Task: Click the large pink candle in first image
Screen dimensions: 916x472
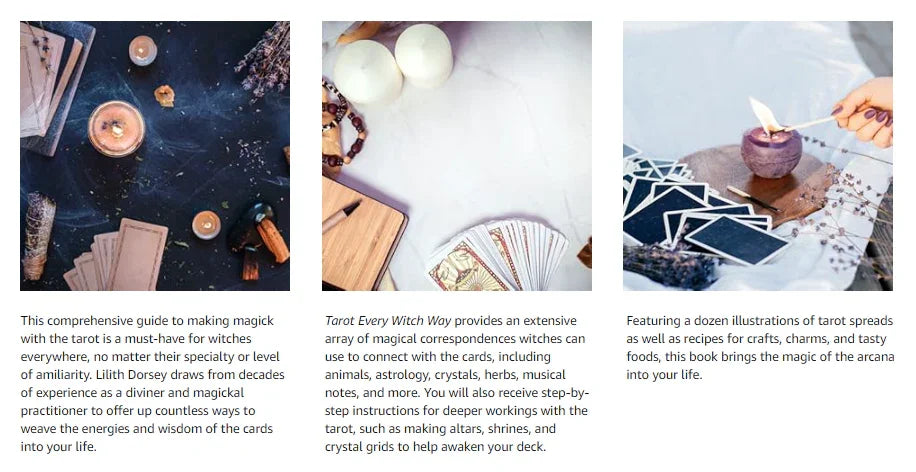Action: tap(116, 129)
